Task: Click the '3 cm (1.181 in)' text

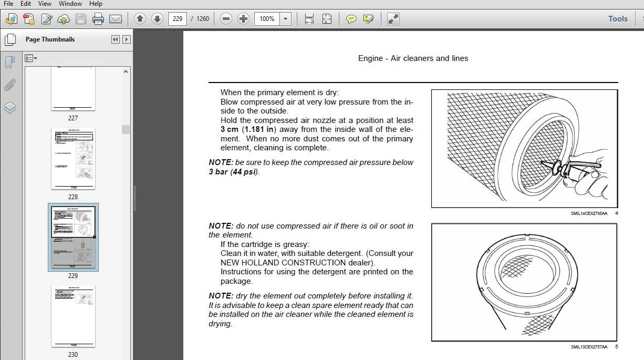Action: [x=249, y=129]
